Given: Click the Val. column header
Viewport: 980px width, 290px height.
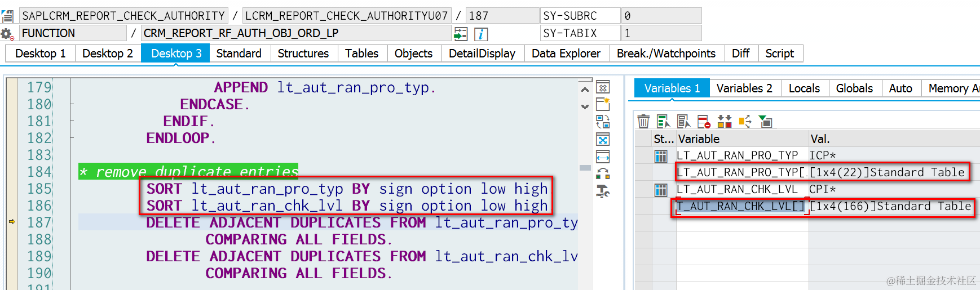Looking at the screenshot, I should [894, 139].
